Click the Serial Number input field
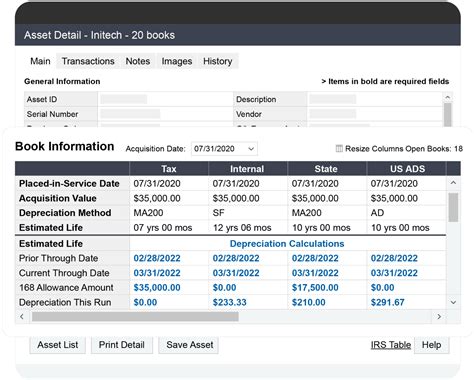The width and height of the screenshot is (474, 380). (130, 114)
